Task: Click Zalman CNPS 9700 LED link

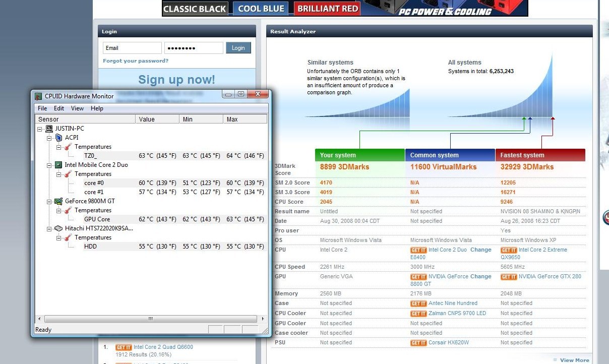Action: (x=457, y=314)
